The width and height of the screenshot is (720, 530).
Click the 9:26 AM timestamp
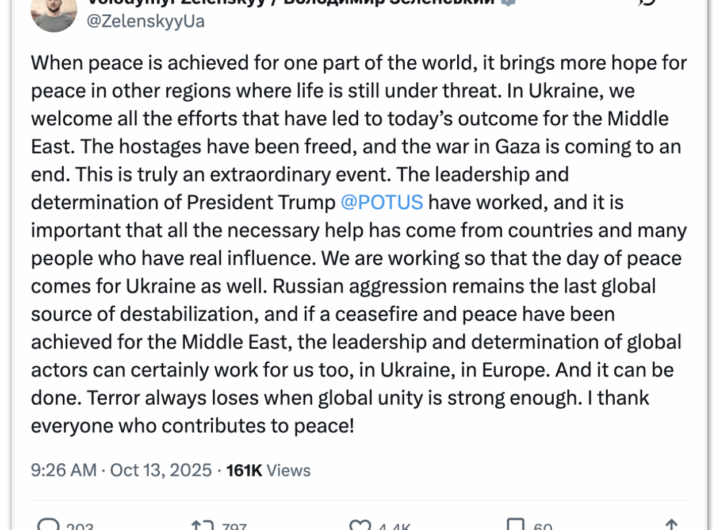[63, 469]
